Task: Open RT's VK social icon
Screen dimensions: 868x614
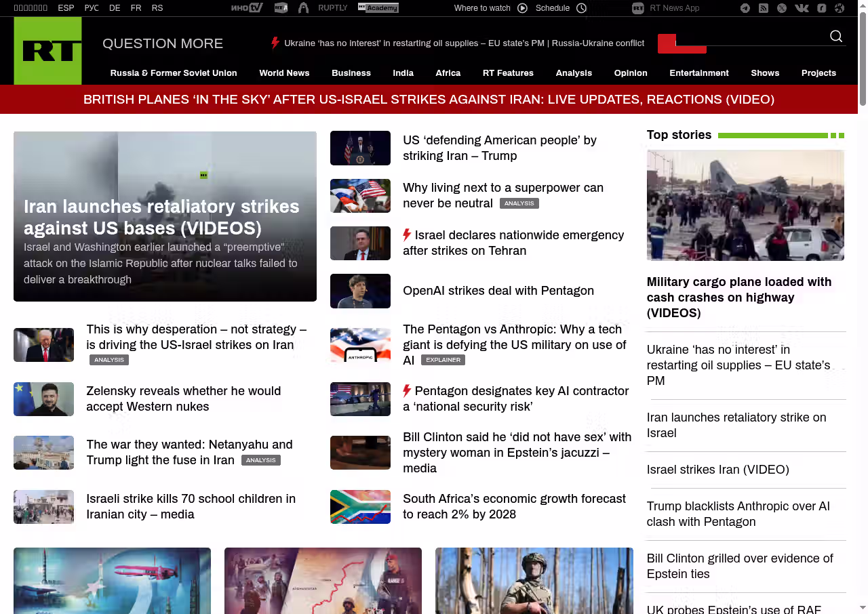Action: (x=802, y=8)
